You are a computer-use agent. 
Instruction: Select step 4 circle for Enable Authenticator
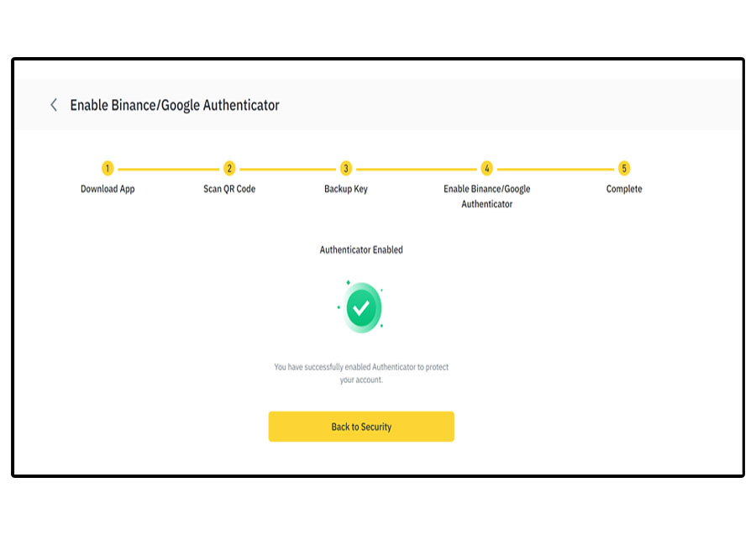coord(487,168)
